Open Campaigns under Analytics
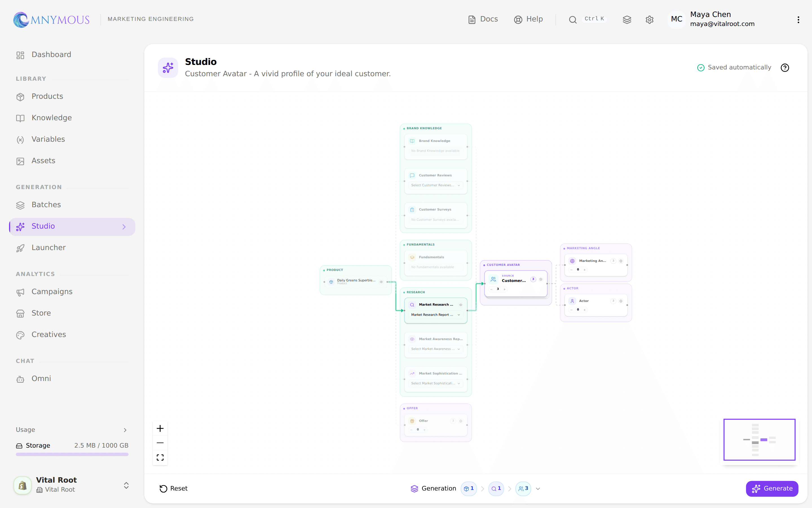This screenshot has height=508, width=812. pyautogui.click(x=72, y=292)
